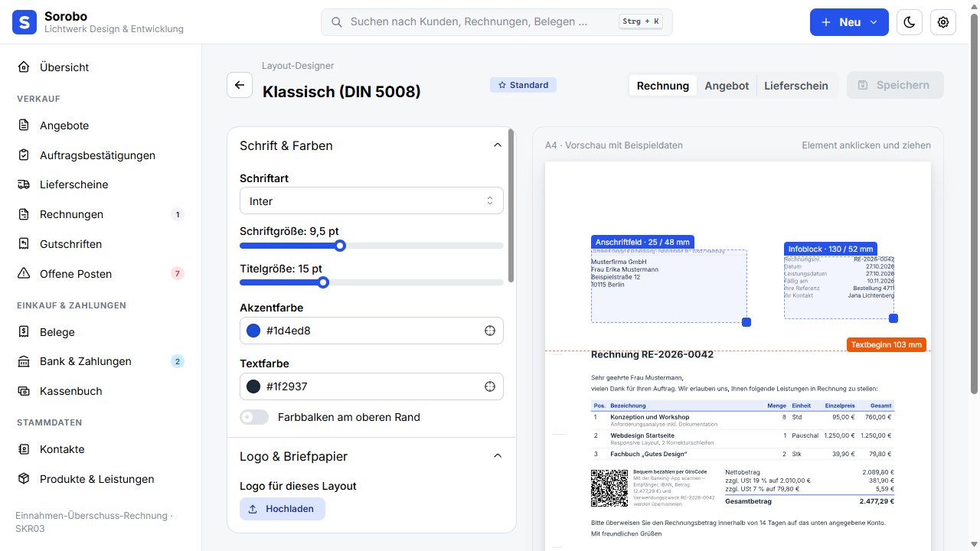Go back using the arrow button

[240, 85]
